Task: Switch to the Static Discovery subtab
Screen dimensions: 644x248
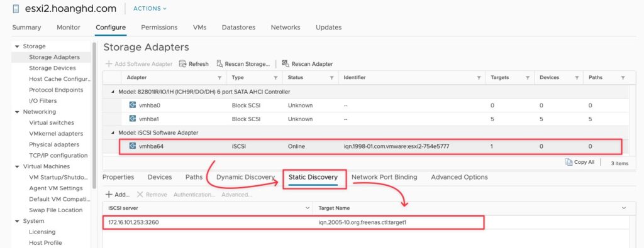Action: [313, 177]
